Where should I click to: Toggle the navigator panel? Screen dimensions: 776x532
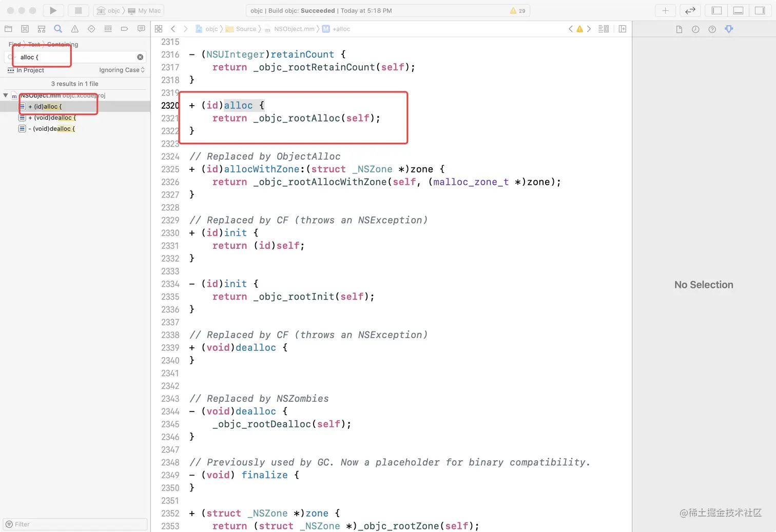coord(717,10)
